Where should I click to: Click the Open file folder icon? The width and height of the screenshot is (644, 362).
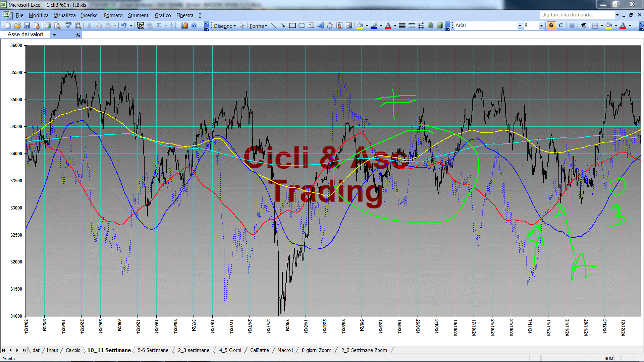[18, 25]
